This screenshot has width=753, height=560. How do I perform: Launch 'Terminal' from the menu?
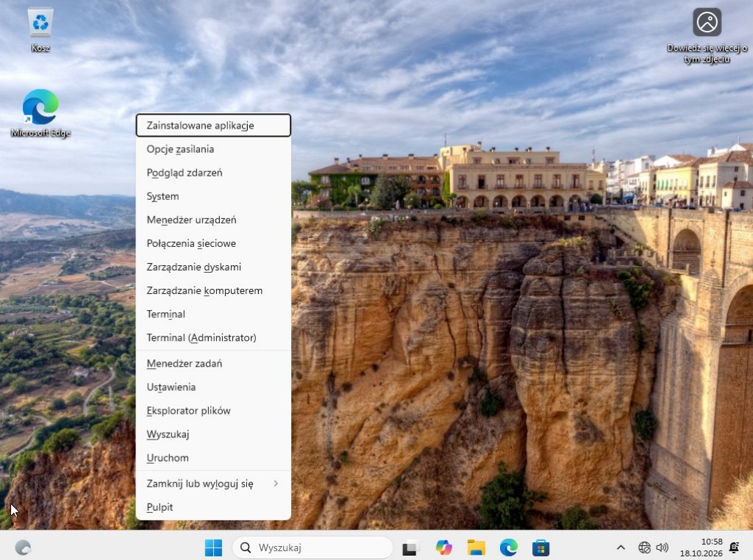tap(213, 314)
